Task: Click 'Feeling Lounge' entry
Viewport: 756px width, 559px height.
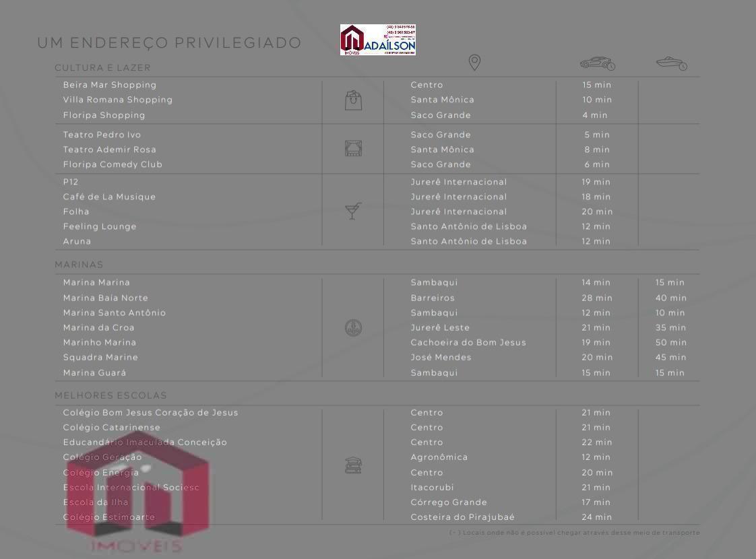Action: coord(100,226)
